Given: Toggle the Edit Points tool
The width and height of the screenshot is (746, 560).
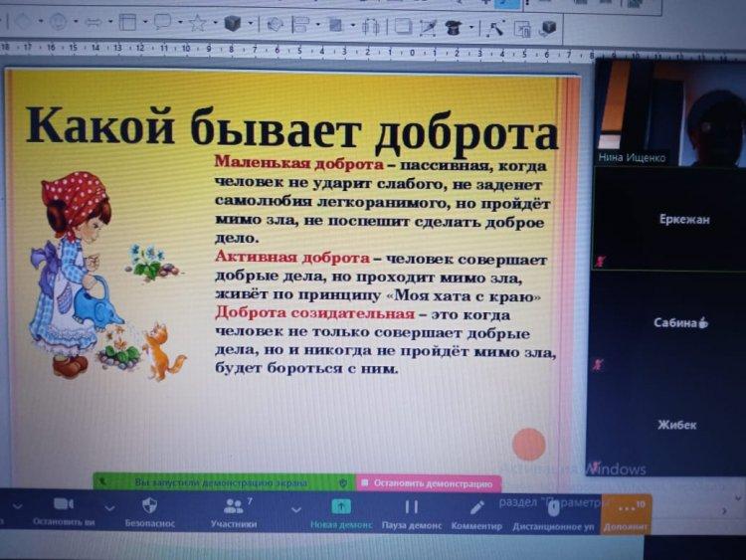Looking at the screenshot, I should [495, 28].
